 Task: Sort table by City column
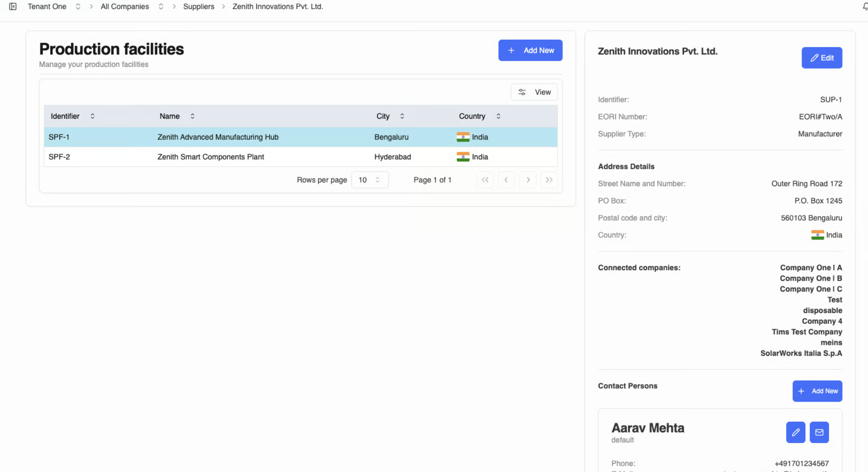(390, 116)
